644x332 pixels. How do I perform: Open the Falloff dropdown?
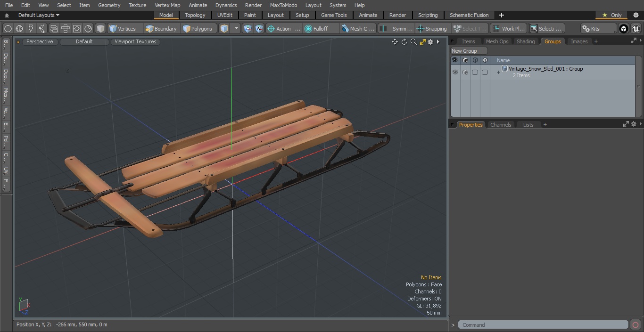click(321, 29)
